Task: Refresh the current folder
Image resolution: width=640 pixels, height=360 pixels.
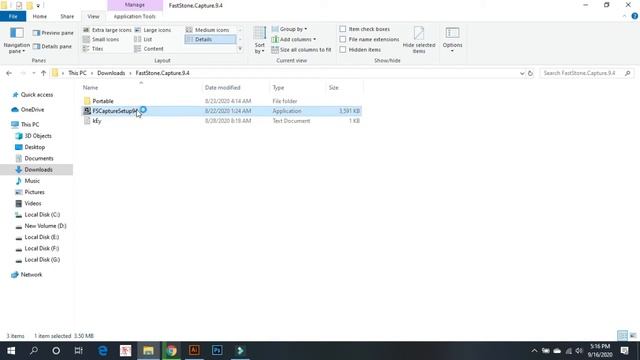Action: click(530, 73)
